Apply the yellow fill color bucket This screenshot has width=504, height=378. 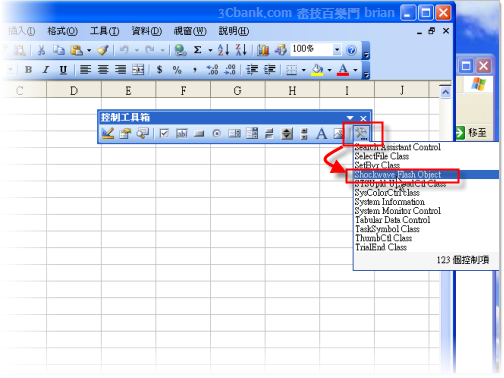tap(317, 70)
